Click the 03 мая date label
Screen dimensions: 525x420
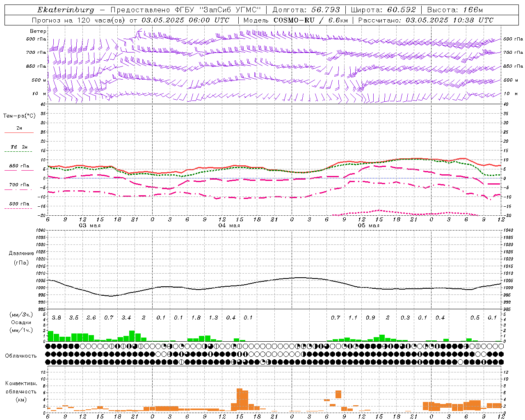(x=90, y=225)
